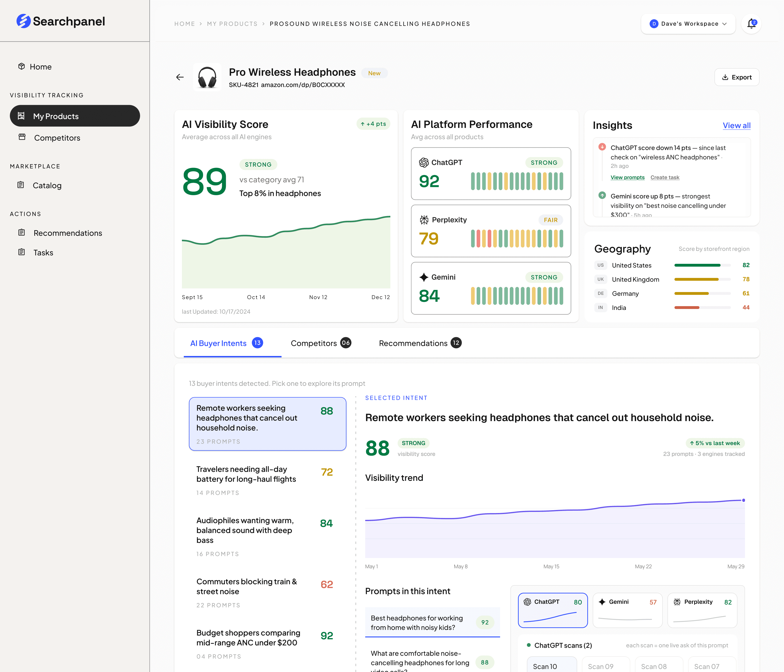Select Perplexity engine card scoring 82

pyautogui.click(x=702, y=610)
